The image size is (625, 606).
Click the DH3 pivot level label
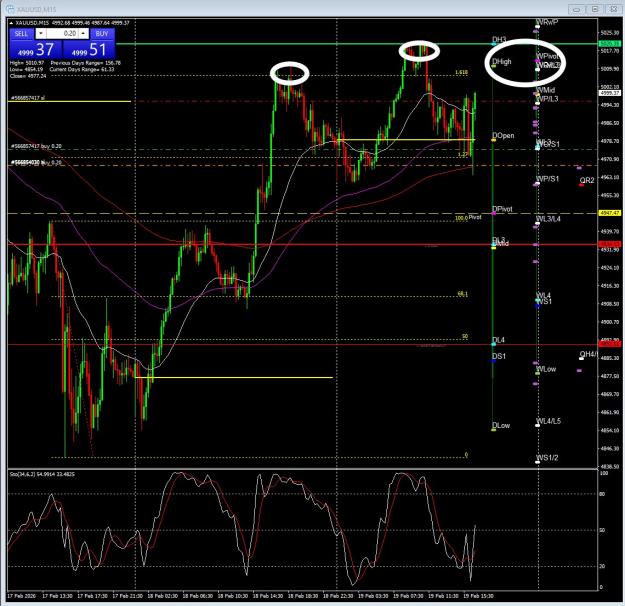tap(499, 39)
